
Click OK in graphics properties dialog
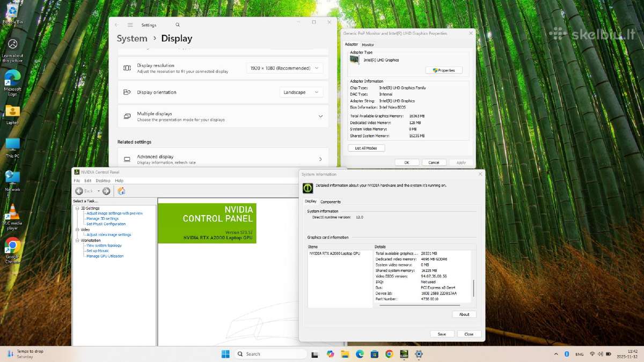pos(407,162)
